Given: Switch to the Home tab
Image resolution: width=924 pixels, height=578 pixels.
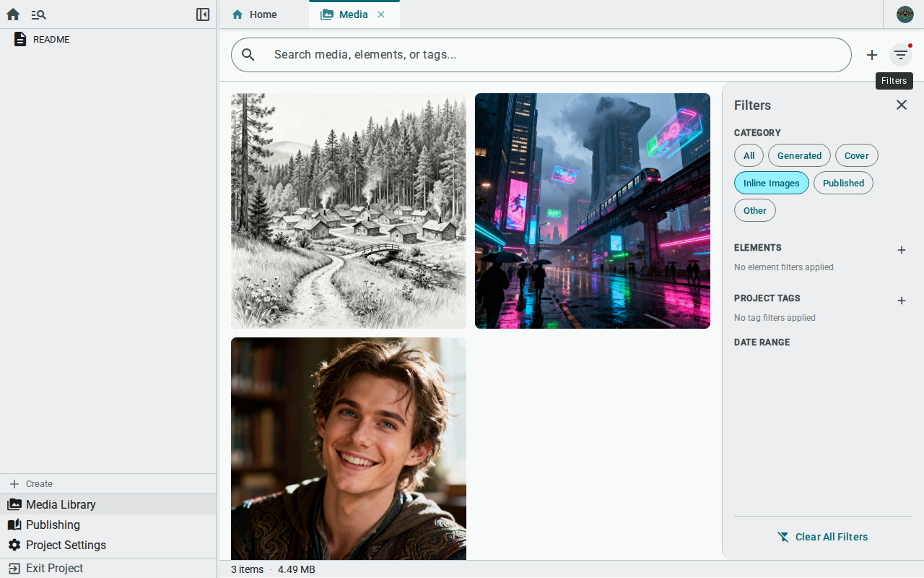Looking at the screenshot, I should pyautogui.click(x=254, y=14).
